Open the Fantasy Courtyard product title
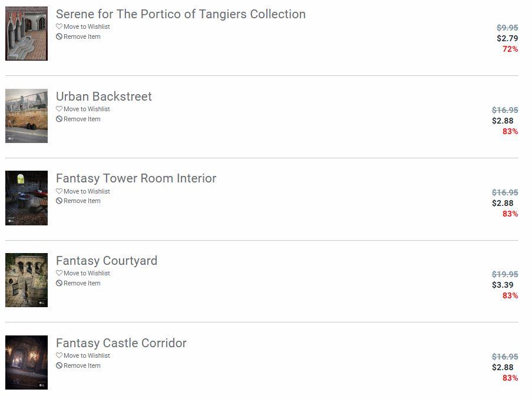532x399 pixels. tap(106, 261)
